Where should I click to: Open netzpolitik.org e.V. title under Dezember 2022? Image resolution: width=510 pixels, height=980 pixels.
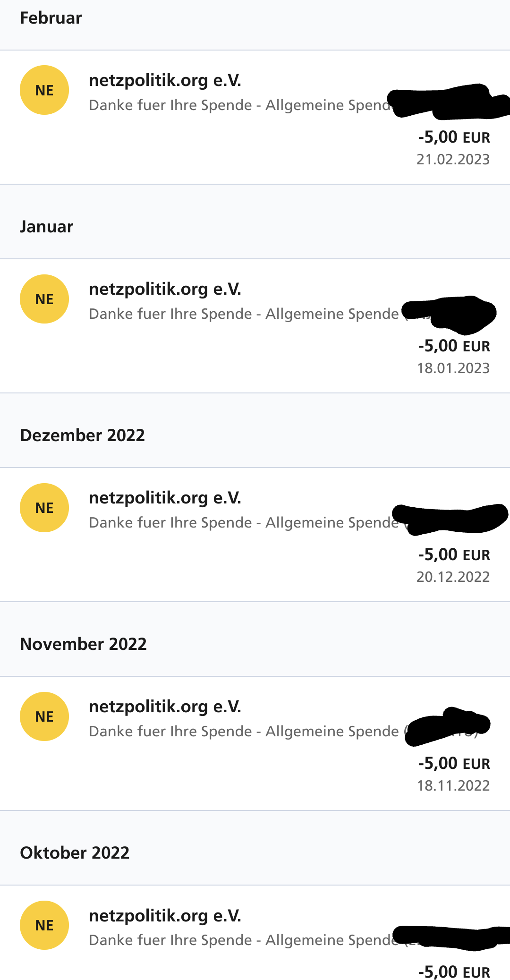pyautogui.click(x=165, y=498)
